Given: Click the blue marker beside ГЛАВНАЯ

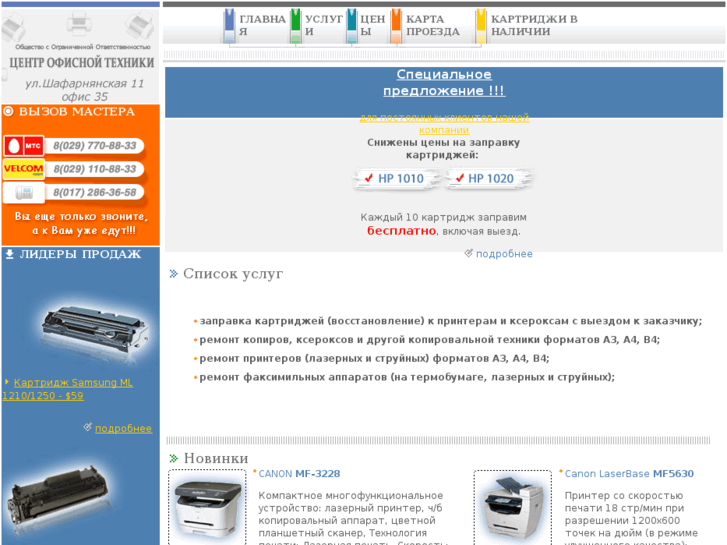Looking at the screenshot, I should 229,26.
